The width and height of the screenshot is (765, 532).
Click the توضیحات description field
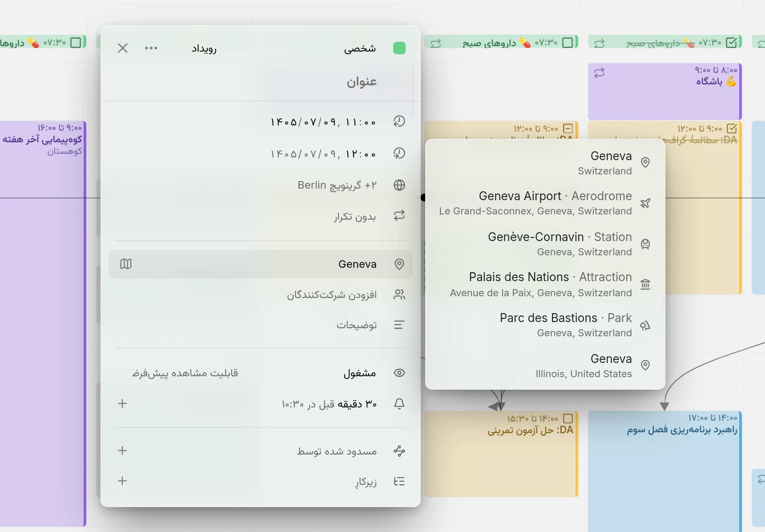click(357, 325)
